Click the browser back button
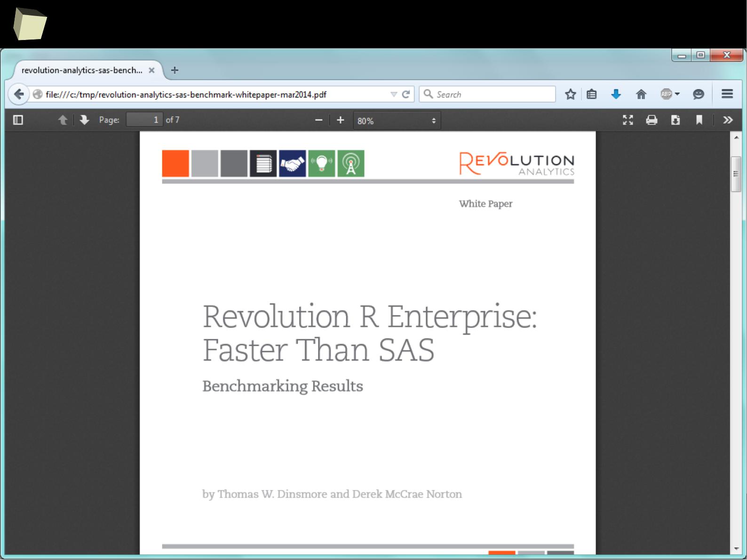 (19, 94)
